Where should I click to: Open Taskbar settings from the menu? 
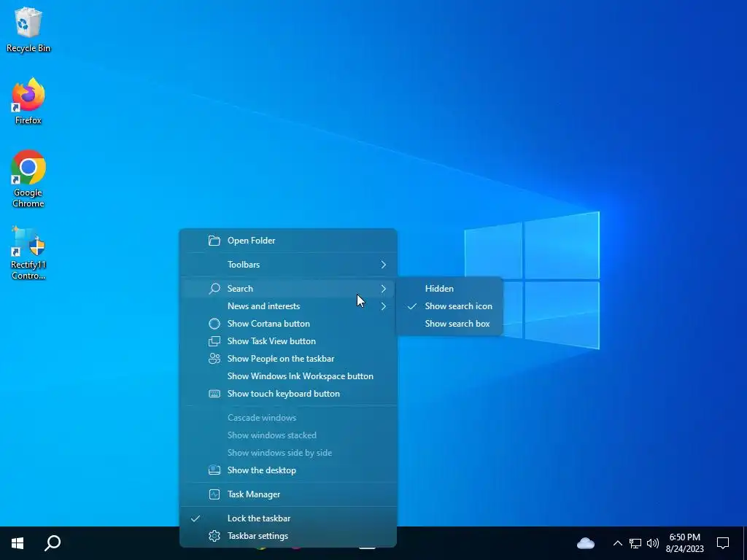tap(288, 536)
